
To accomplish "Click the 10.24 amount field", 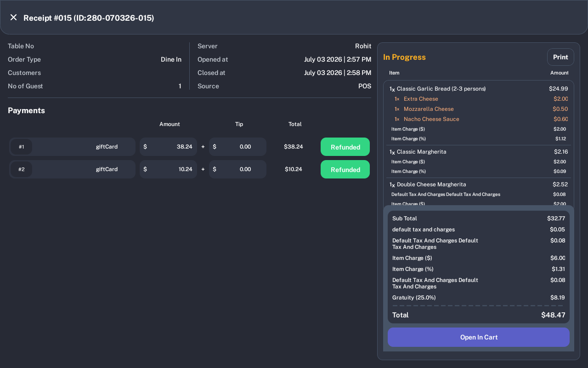I will coord(168,169).
